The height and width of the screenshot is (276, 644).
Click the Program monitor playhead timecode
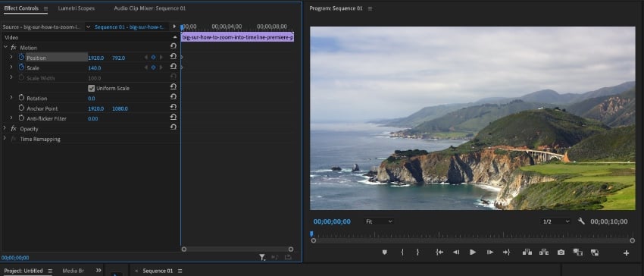(x=332, y=221)
